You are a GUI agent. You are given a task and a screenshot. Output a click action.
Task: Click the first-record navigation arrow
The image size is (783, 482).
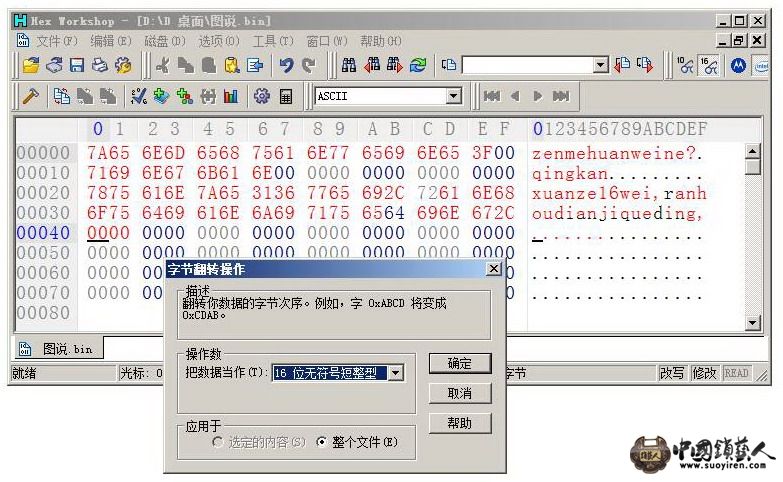click(492, 96)
